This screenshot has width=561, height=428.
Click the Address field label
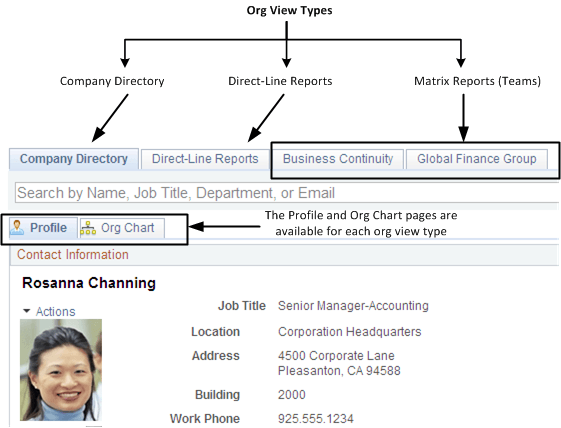[x=216, y=356]
